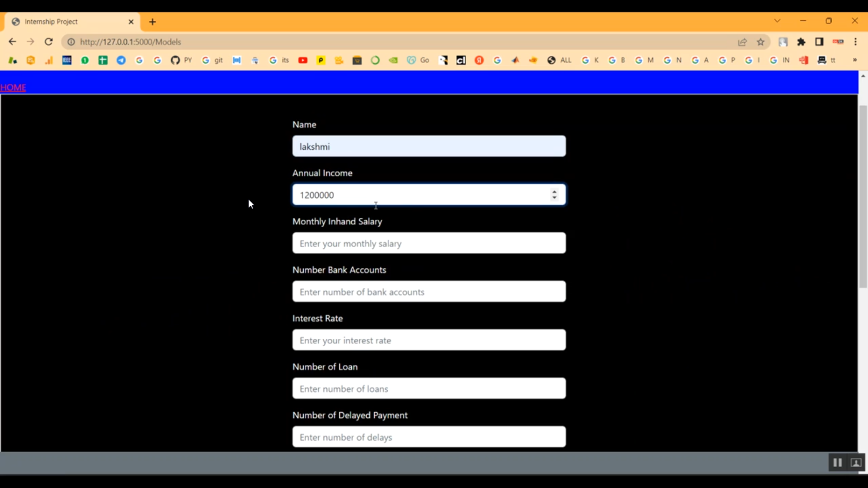The image size is (868, 488).
Task: Minimize the browser window
Action: tap(803, 21)
